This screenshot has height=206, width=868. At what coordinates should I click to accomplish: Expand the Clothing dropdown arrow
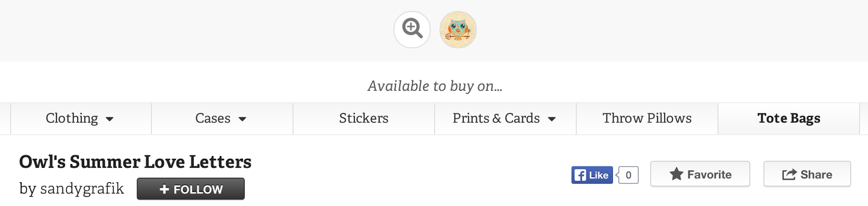click(x=110, y=119)
